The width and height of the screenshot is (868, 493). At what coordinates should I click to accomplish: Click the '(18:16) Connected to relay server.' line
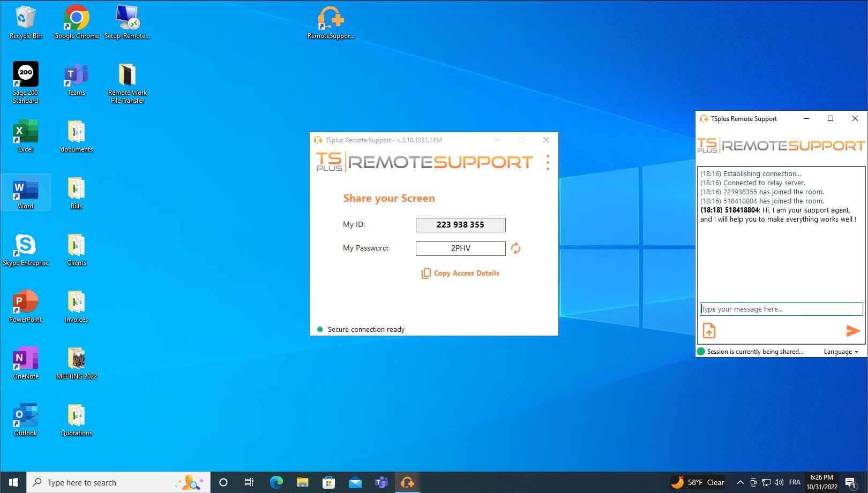[x=752, y=183]
